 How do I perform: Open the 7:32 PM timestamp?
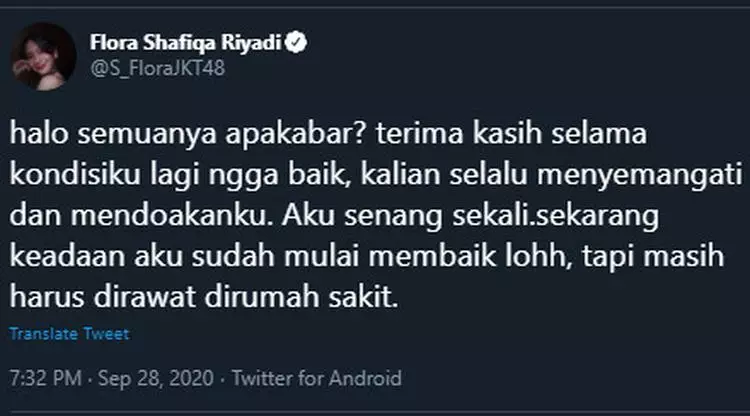click(46, 378)
